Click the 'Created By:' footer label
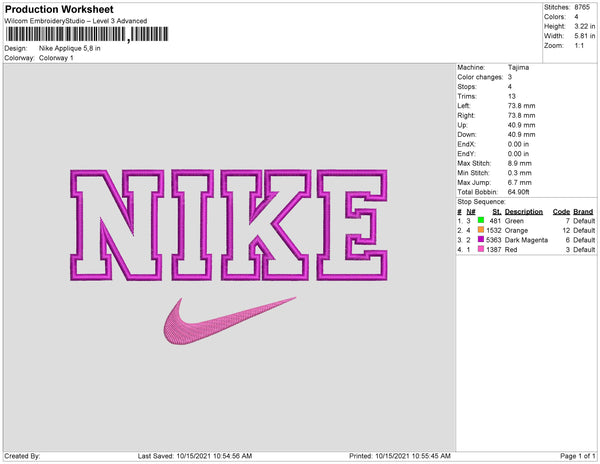The image size is (600, 464). coord(22,456)
